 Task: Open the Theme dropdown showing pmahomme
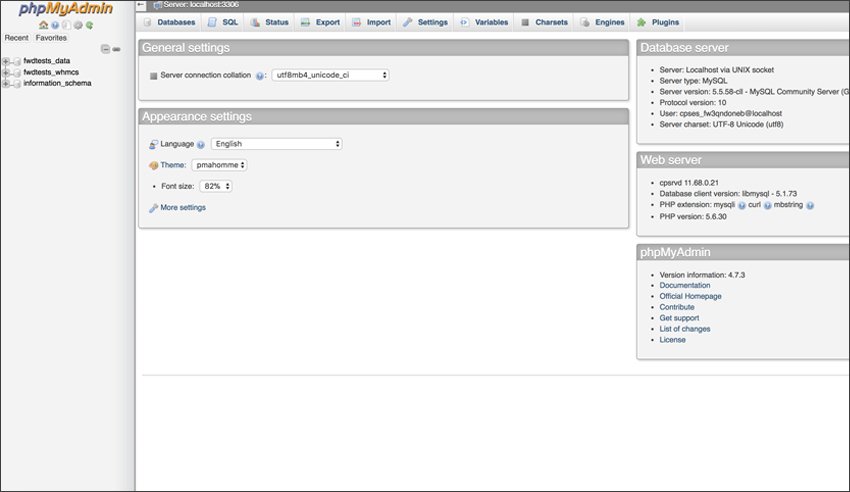coord(220,165)
